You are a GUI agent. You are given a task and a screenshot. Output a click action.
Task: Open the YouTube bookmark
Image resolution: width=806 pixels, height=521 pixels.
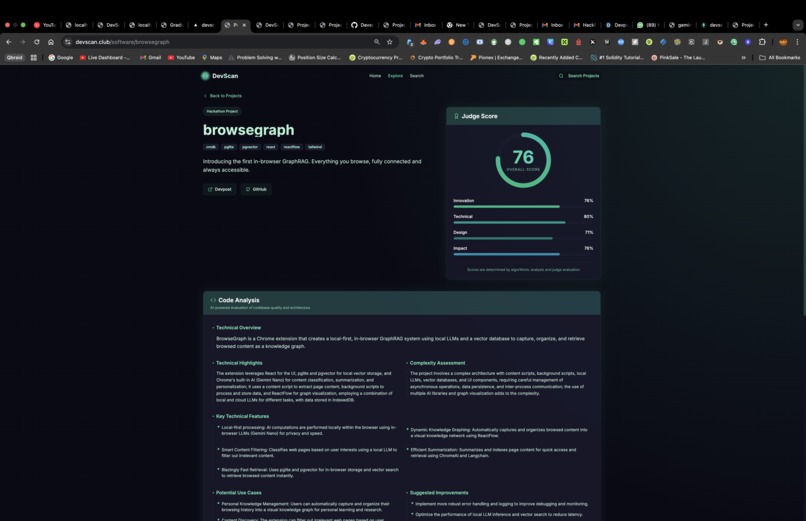point(181,58)
